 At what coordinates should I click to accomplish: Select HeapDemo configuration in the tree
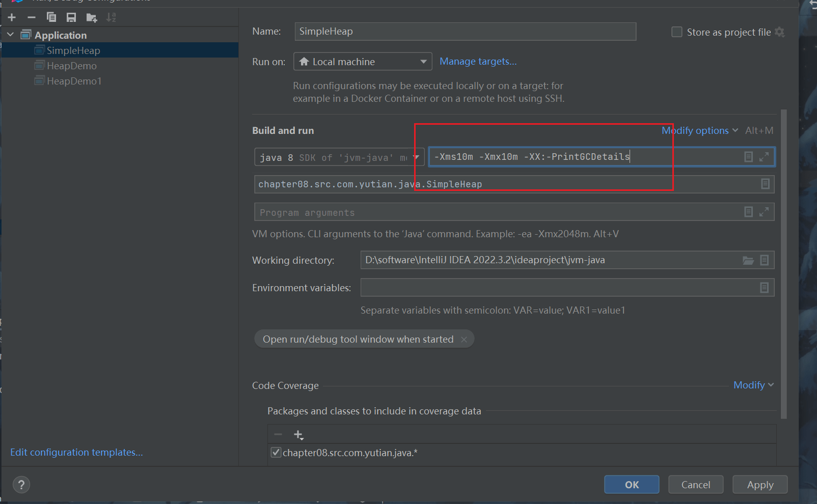point(72,66)
